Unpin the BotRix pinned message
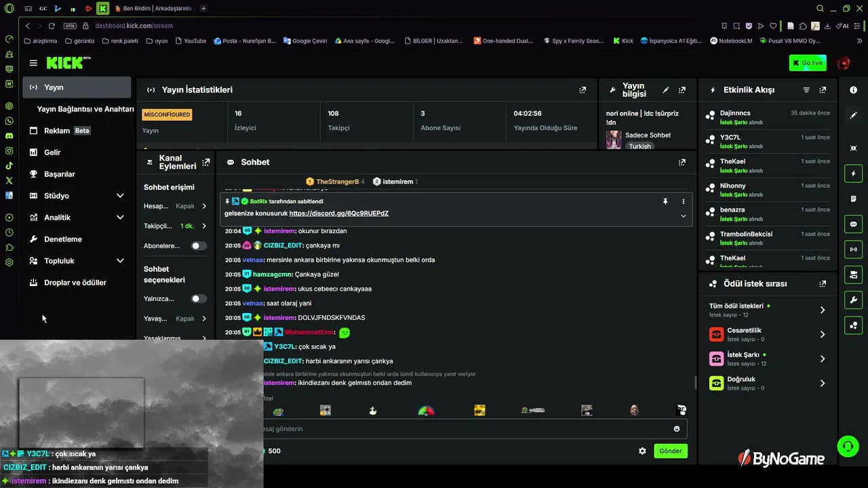The width and height of the screenshot is (868, 488). click(x=665, y=201)
